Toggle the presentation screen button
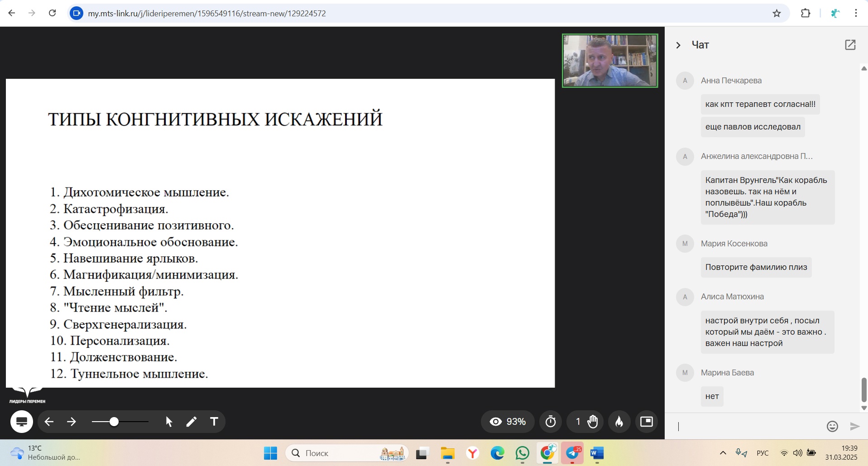868x466 pixels. point(22,422)
